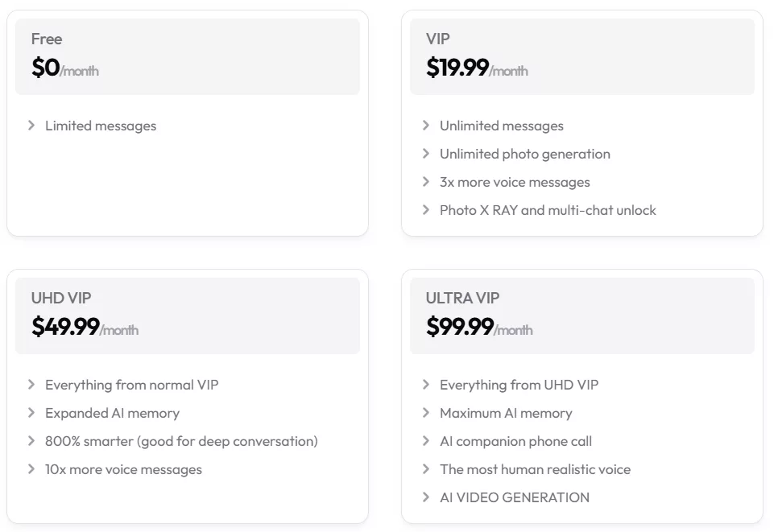Click the chevron beside AI VIDEO GENERATION

426,497
